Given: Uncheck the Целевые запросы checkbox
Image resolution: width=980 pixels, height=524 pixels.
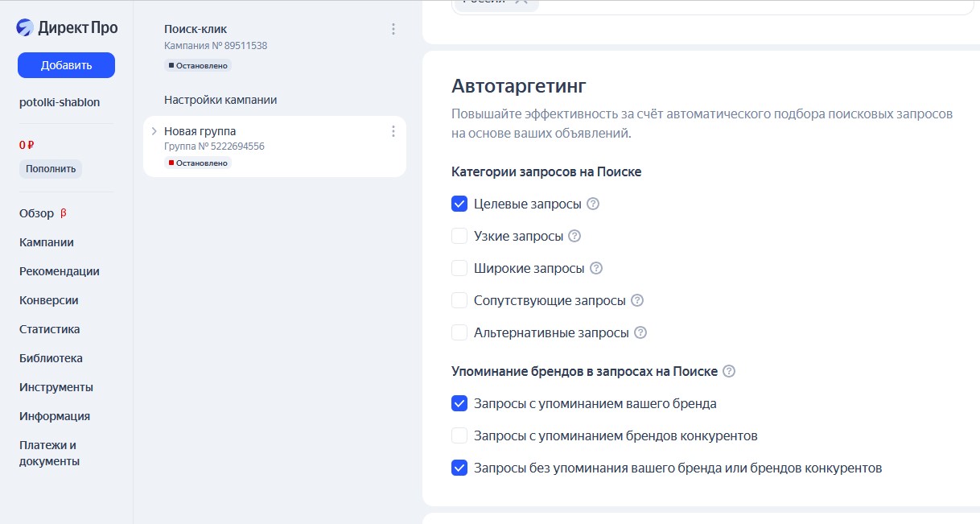Looking at the screenshot, I should click(459, 204).
